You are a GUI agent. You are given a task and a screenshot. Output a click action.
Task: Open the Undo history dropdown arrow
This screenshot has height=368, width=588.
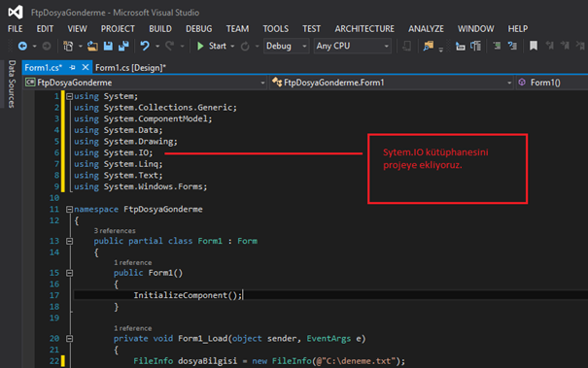click(x=157, y=47)
